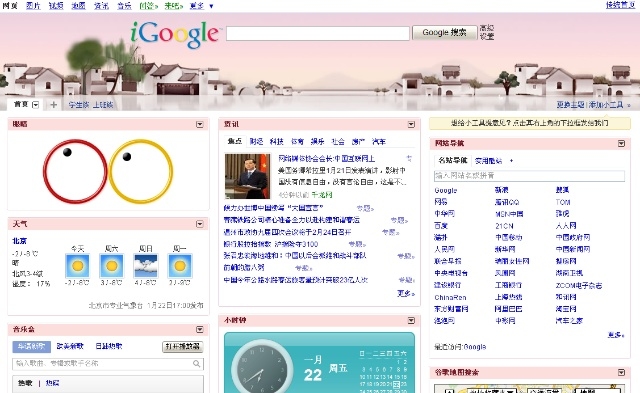Switch to the 体育 news tab

(297, 141)
